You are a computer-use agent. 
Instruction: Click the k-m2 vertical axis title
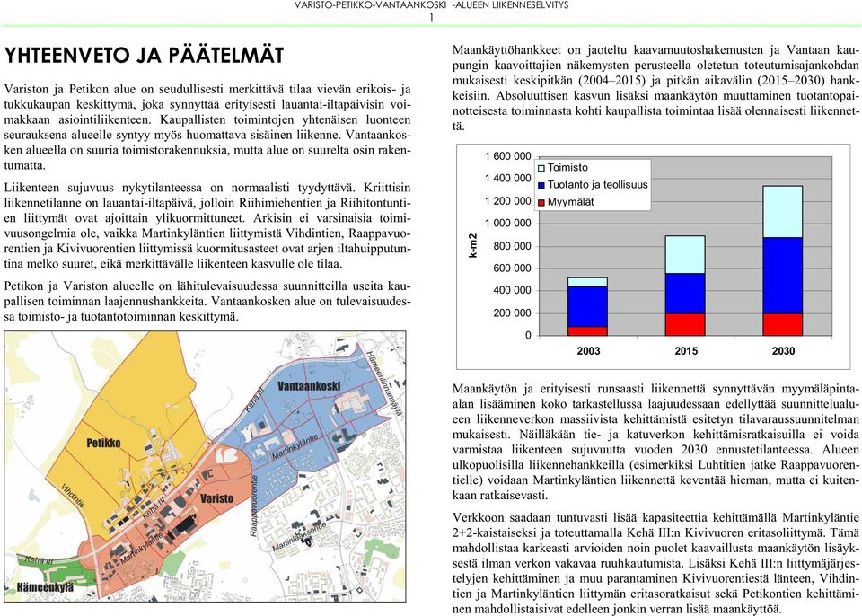coord(473,246)
